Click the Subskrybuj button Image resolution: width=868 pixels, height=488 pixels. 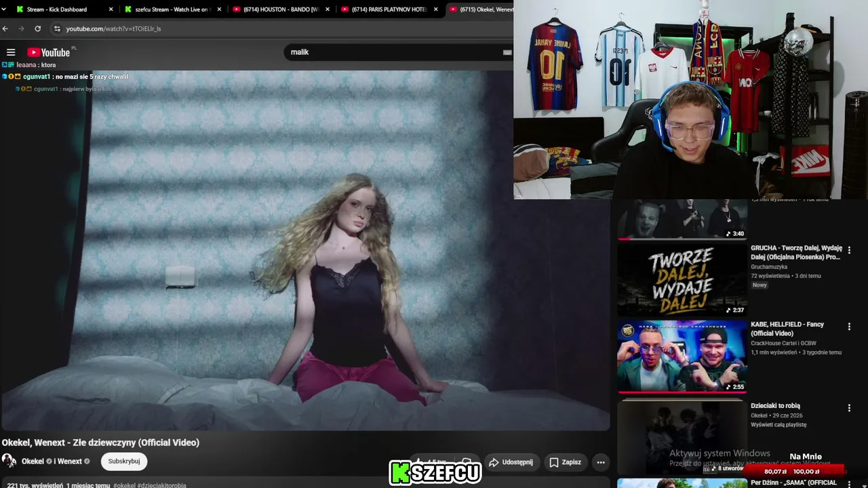click(x=124, y=462)
